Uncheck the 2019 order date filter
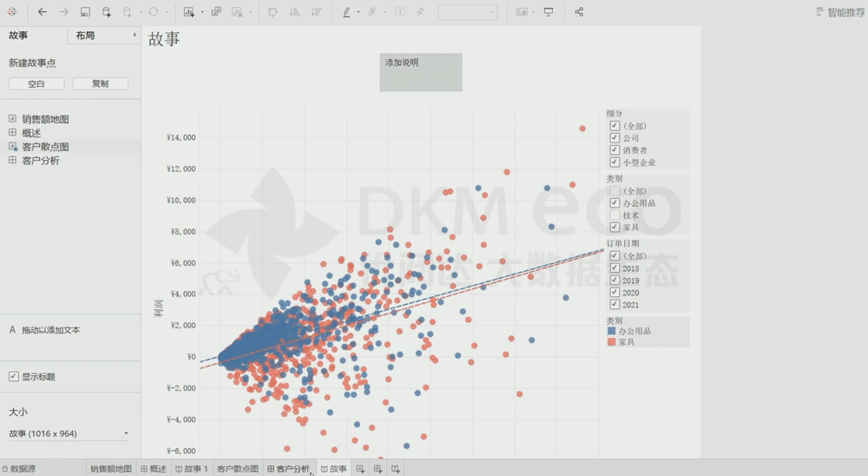Viewport: 868px width, 476px height. pos(615,281)
